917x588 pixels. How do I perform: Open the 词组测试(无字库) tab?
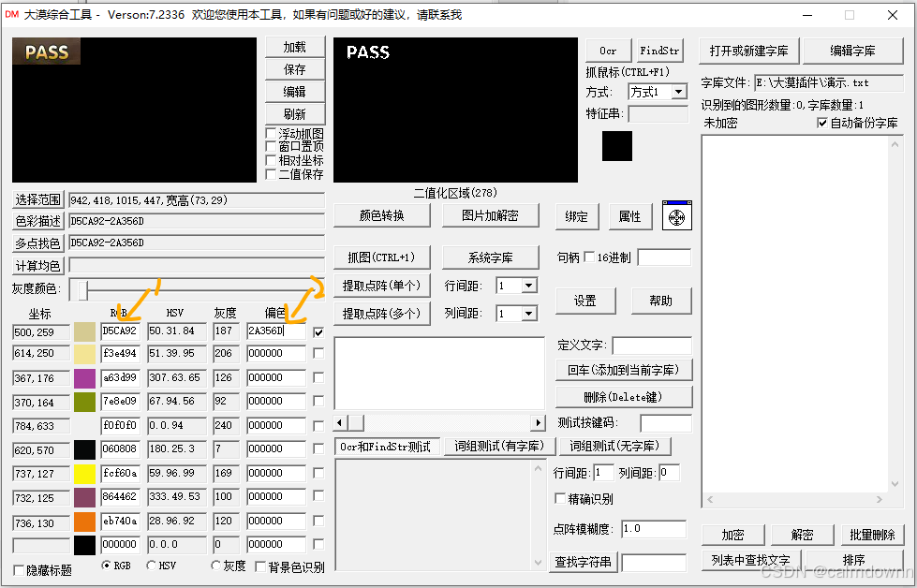[x=614, y=446]
